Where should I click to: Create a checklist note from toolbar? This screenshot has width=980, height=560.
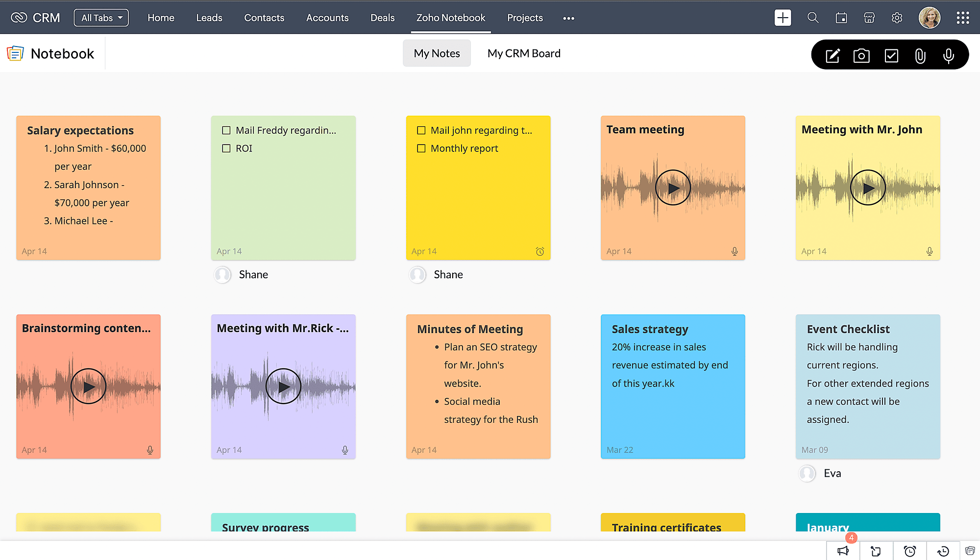[x=891, y=56]
